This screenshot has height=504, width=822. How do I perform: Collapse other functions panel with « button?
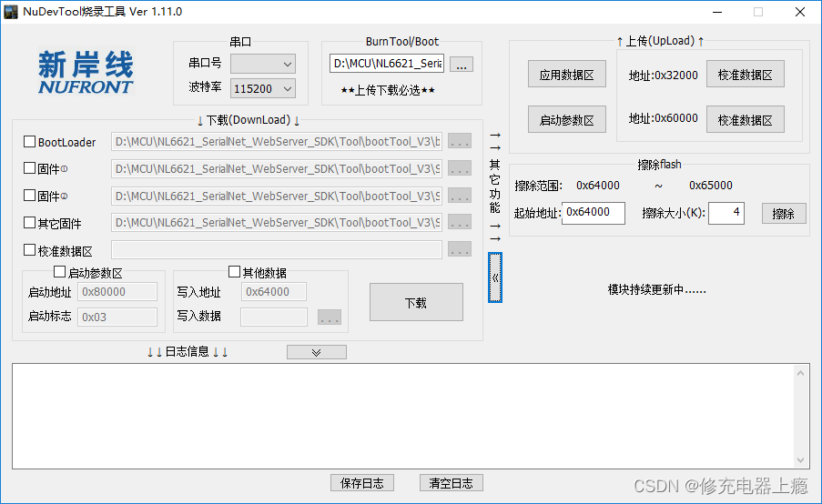click(x=495, y=277)
